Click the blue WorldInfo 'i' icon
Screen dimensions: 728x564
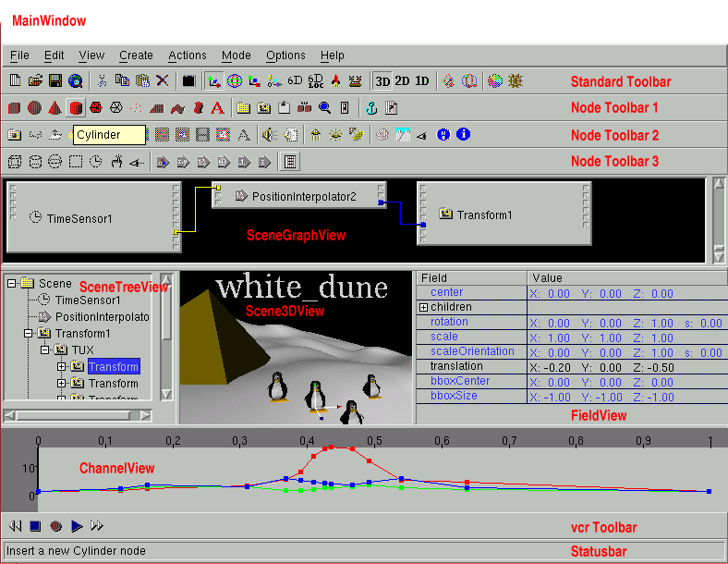[464, 134]
